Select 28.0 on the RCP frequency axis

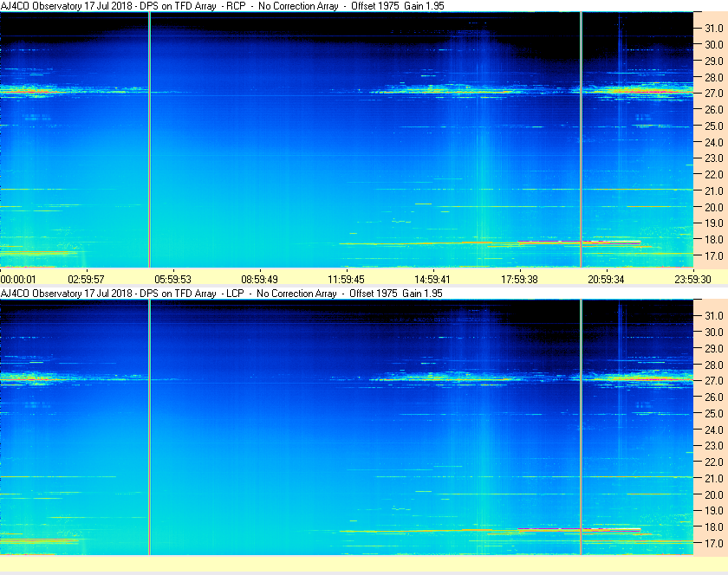(714, 77)
